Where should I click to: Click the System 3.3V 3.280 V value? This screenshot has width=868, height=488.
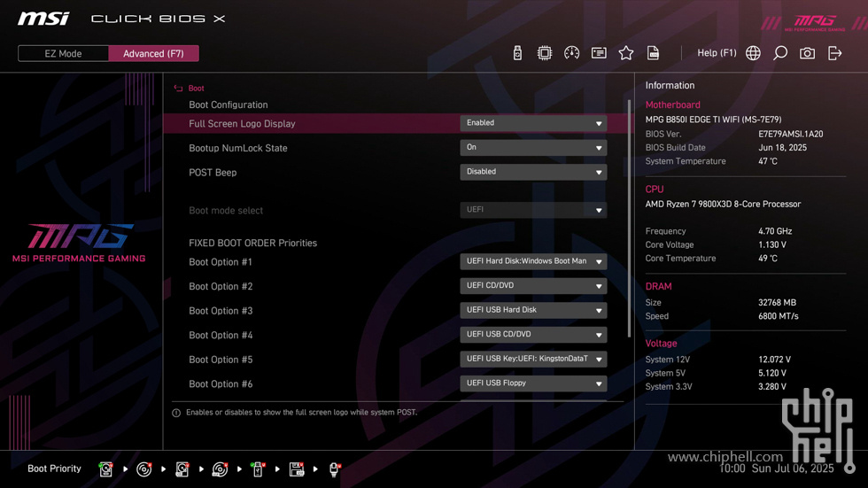(x=772, y=387)
